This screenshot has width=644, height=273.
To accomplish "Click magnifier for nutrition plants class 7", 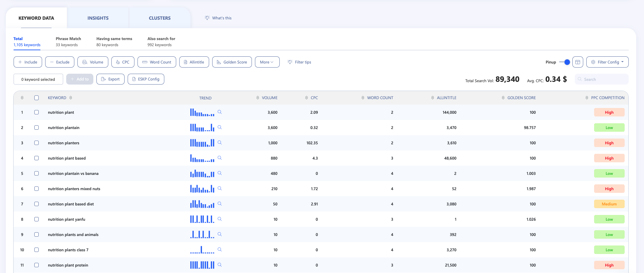I will pyautogui.click(x=220, y=250).
